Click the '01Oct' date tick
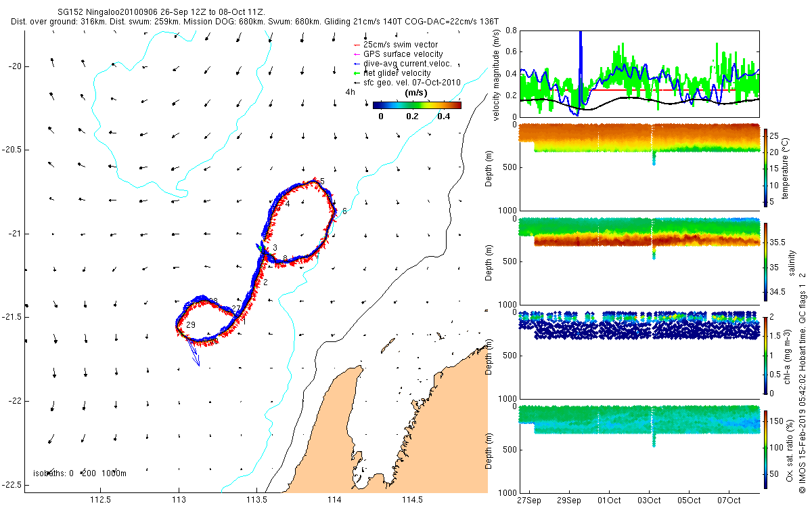812x508 pixels. (x=609, y=501)
